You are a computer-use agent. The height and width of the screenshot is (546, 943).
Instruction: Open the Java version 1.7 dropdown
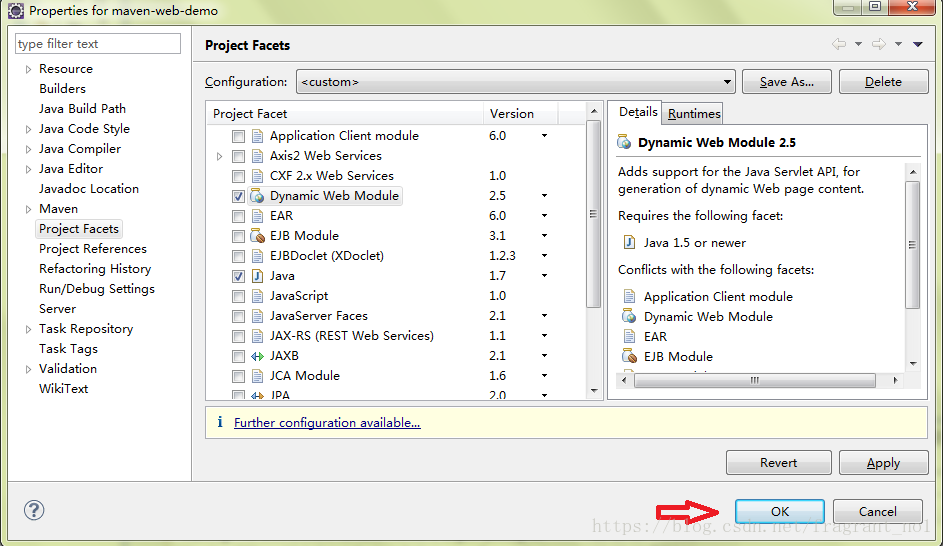(544, 275)
